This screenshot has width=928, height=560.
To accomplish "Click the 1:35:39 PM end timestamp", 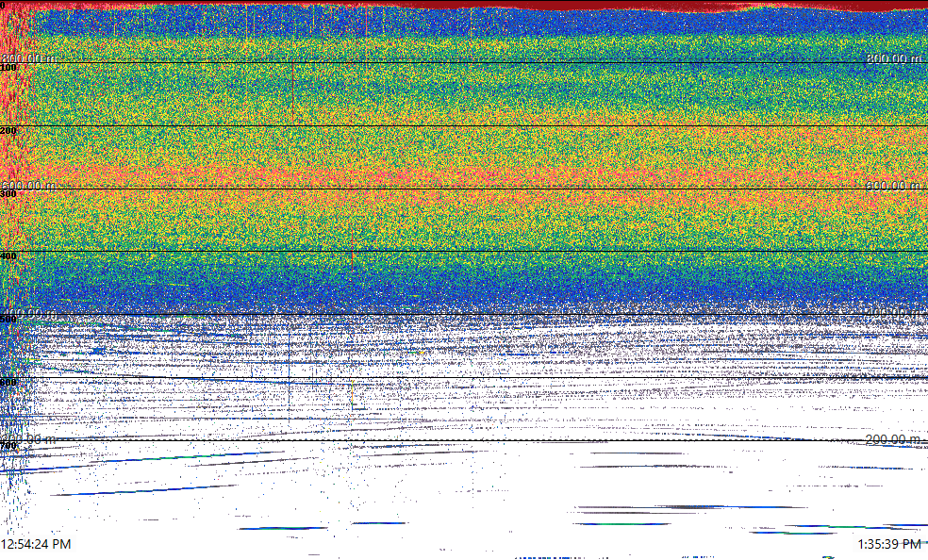I will (x=889, y=544).
